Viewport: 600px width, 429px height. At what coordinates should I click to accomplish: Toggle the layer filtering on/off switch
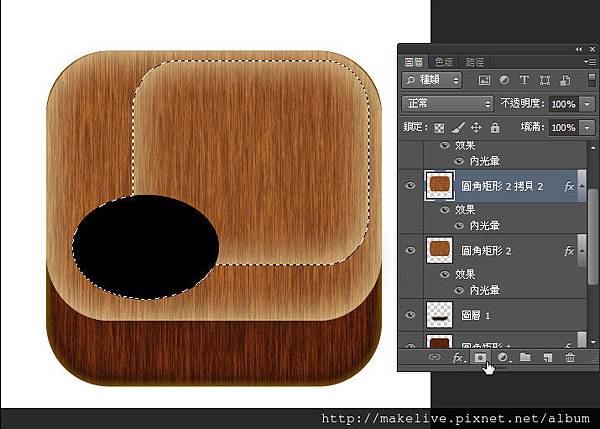pos(592,80)
